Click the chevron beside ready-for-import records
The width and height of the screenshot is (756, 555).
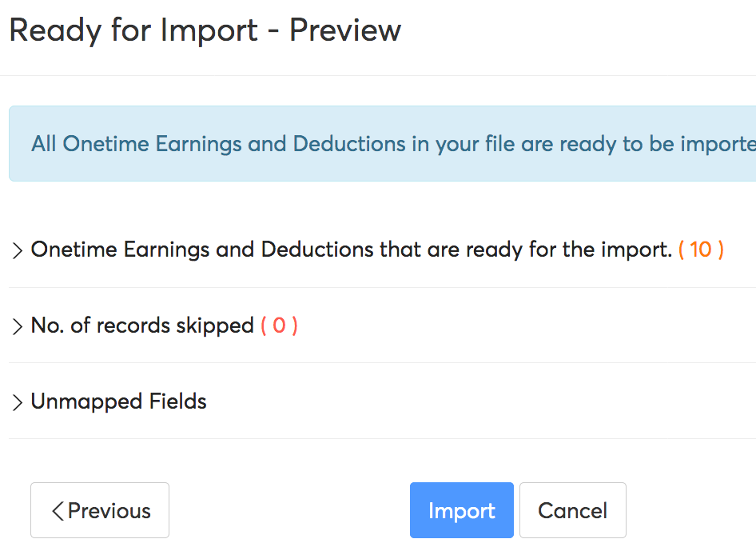click(16, 250)
